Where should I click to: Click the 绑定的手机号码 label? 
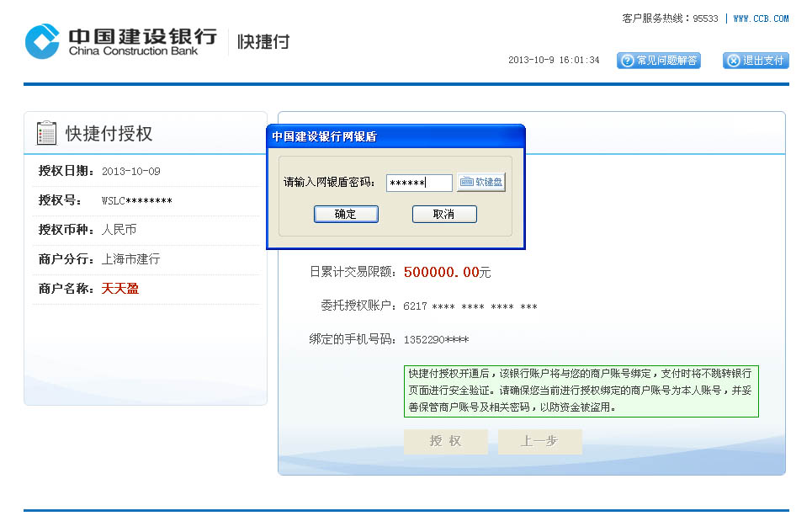pos(353,339)
